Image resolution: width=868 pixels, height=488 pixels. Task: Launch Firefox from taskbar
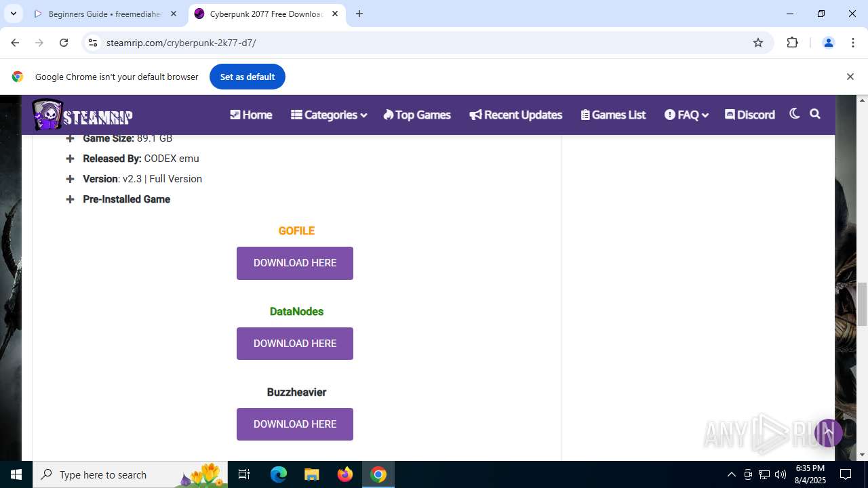(x=344, y=474)
